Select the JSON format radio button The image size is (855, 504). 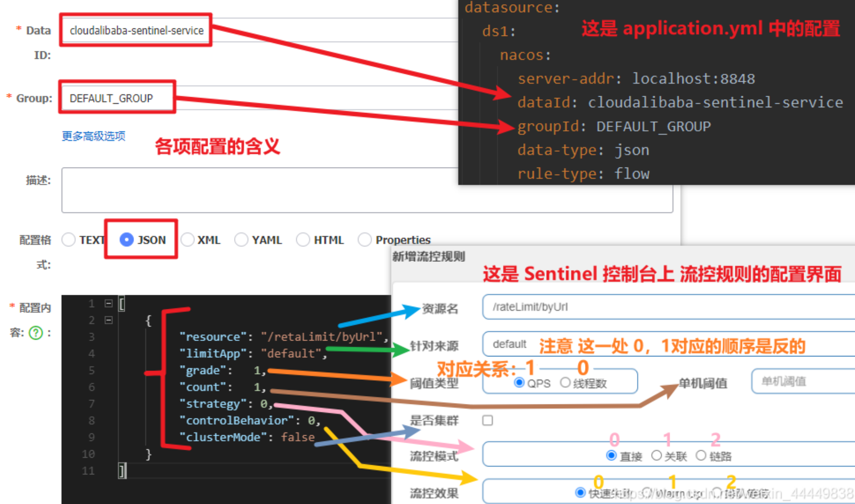click(x=126, y=240)
